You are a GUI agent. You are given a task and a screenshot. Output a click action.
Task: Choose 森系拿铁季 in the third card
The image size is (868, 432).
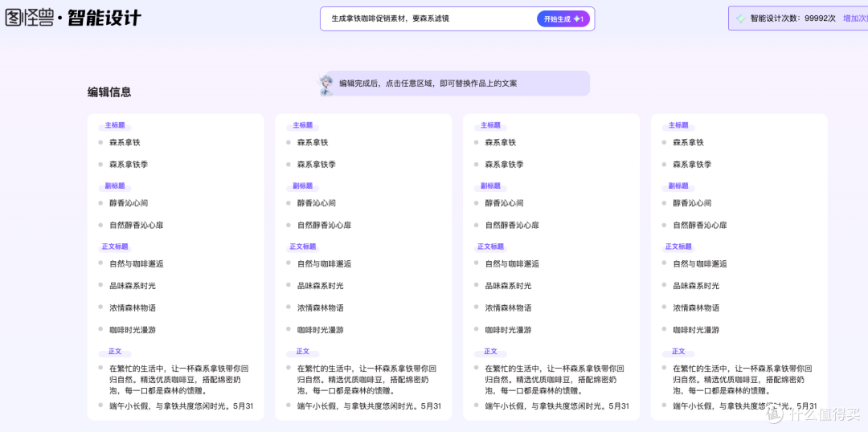tap(504, 165)
